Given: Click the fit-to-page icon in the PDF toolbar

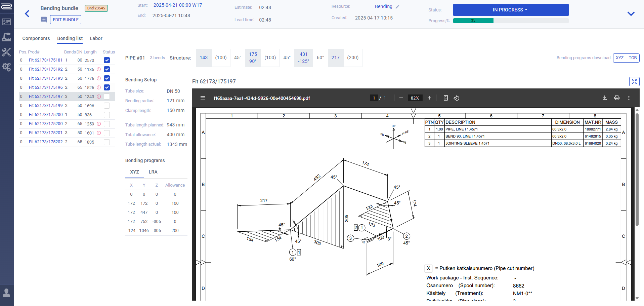Looking at the screenshot, I should coord(446,98).
